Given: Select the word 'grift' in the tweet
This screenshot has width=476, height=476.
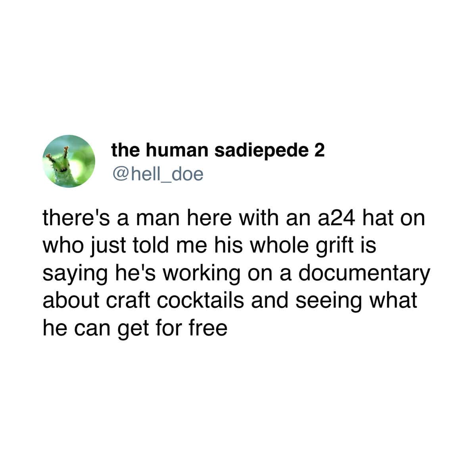Looking at the screenshot, I should [332, 246].
